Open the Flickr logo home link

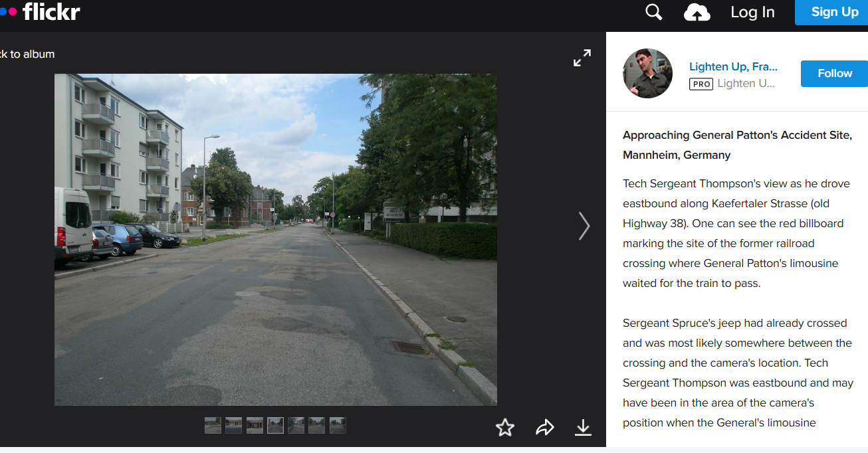pos(40,11)
